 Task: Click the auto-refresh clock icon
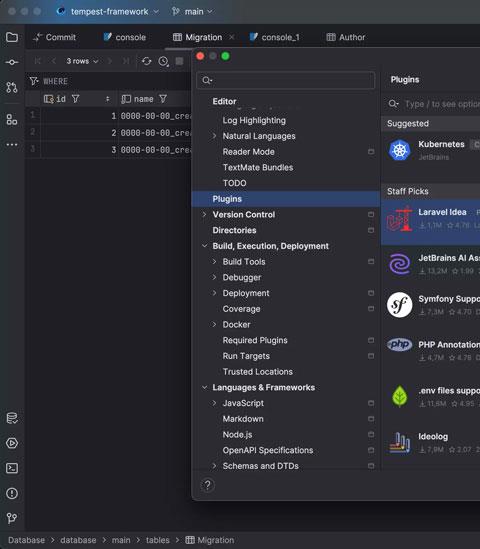164,61
